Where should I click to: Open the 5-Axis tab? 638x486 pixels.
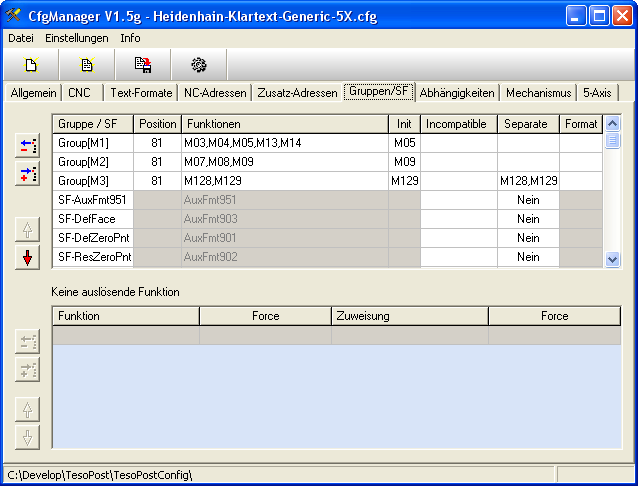pos(599,93)
